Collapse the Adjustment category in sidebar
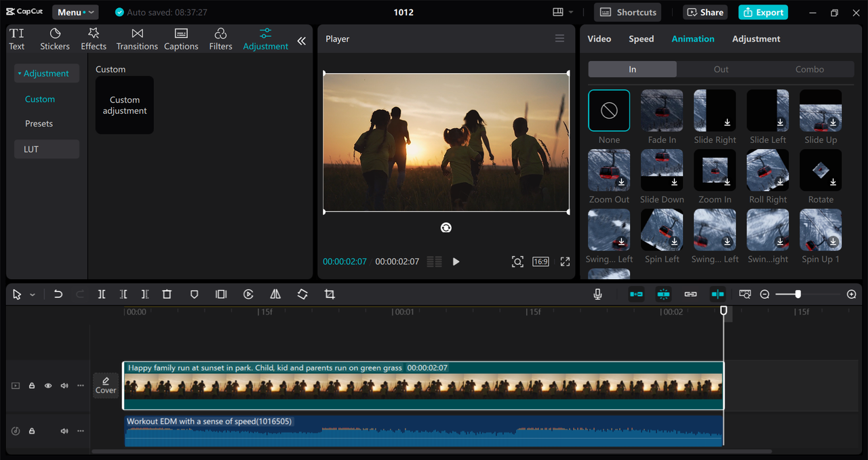 tap(47, 73)
